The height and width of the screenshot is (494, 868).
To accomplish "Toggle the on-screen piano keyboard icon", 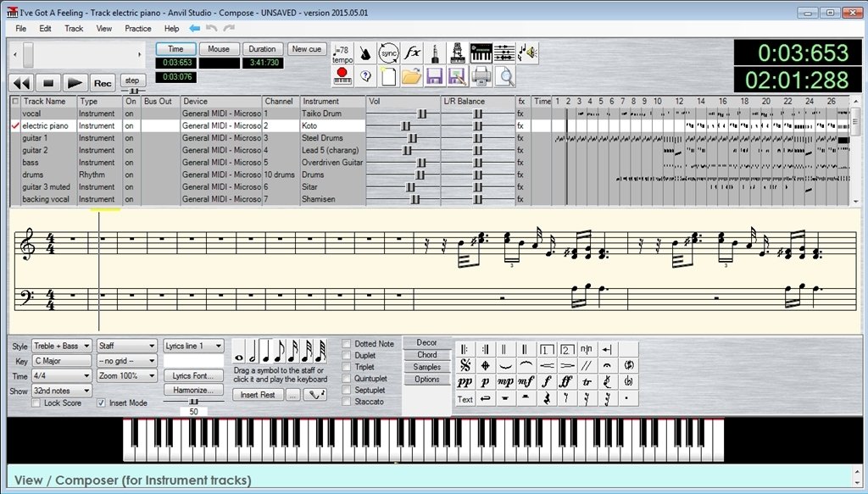I will pyautogui.click(x=481, y=53).
